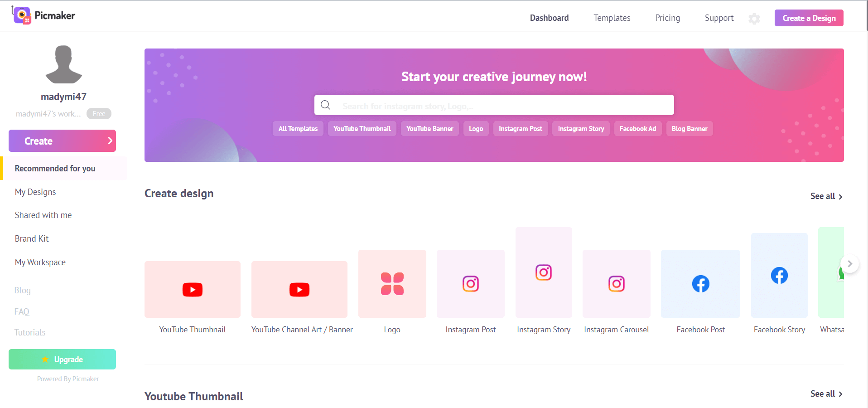
Task: Filter by All Templates tag
Action: (x=298, y=129)
